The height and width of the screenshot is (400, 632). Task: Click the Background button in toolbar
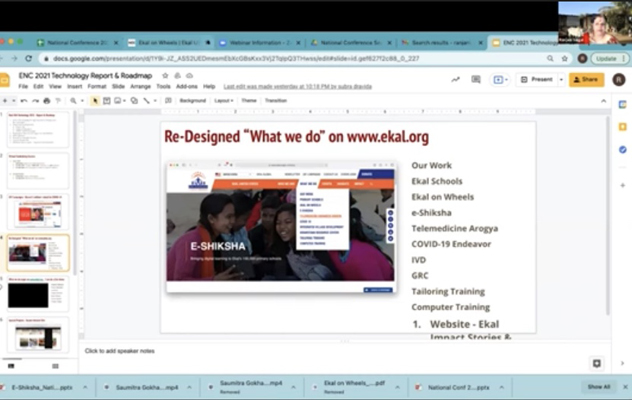[191, 101]
